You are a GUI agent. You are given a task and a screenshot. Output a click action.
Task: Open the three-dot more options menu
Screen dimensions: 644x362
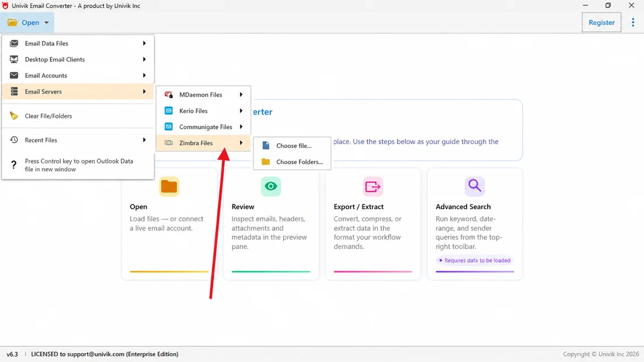point(632,23)
